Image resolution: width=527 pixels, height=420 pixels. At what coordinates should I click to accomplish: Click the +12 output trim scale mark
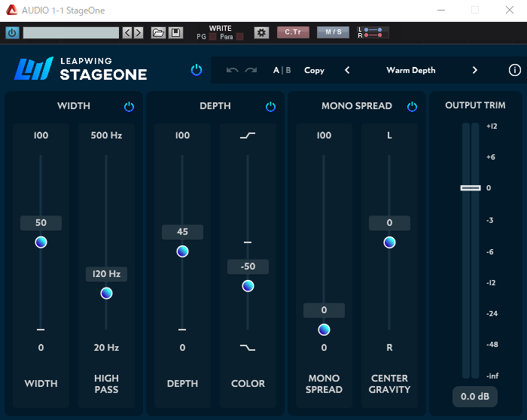click(x=492, y=126)
